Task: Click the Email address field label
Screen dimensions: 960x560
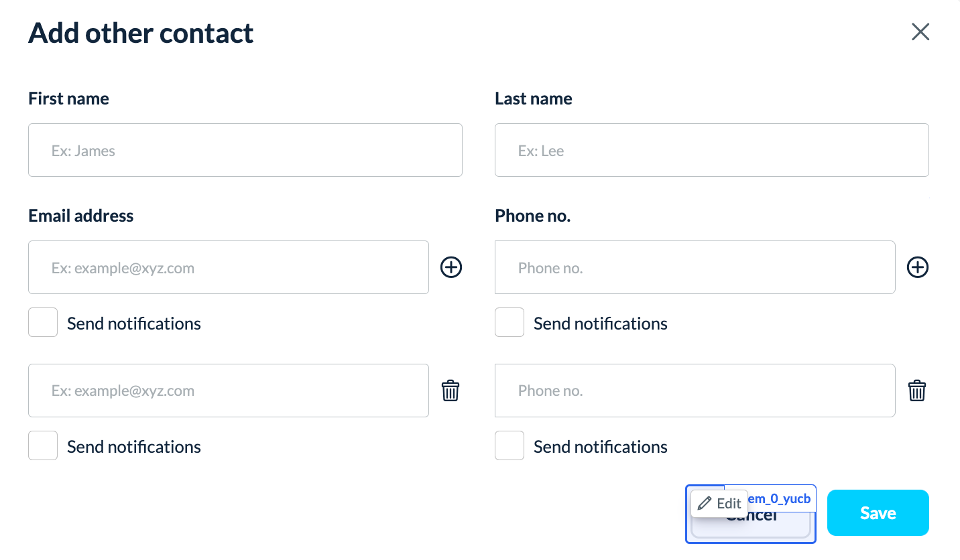Action: (80, 216)
